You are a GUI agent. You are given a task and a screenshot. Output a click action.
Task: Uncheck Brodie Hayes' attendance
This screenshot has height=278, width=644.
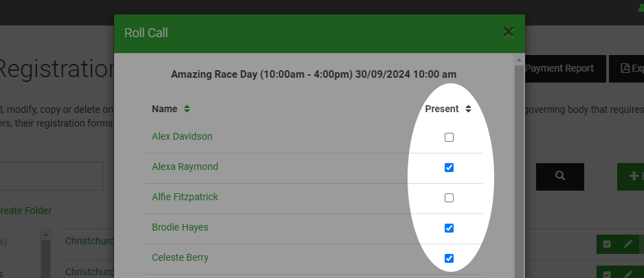[449, 228]
